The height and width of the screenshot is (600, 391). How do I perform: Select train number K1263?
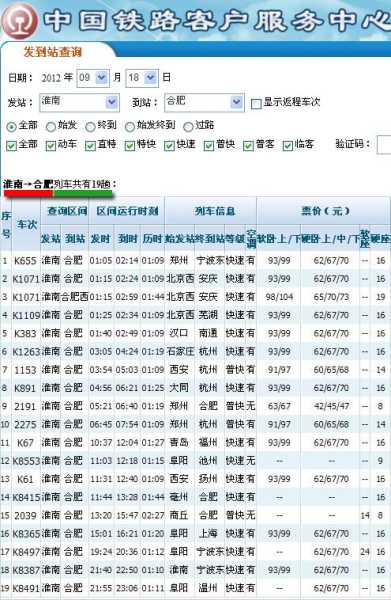(26, 352)
